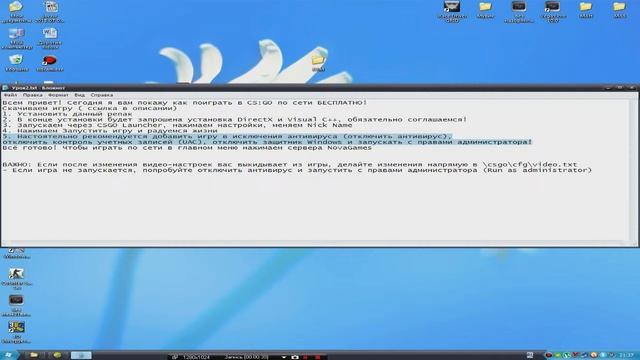Open the recorder dropdown arrow on taskbar
The height and width of the screenshot is (360, 640).
pyautogui.click(x=284, y=357)
